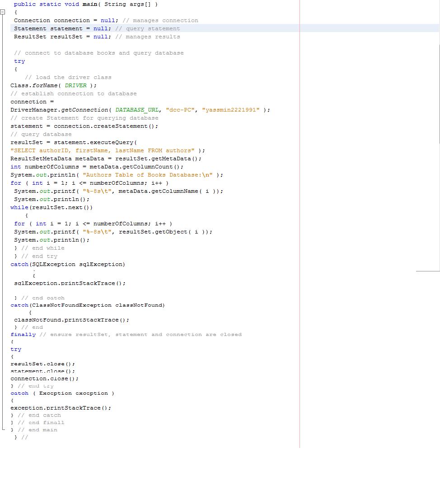Screen dimensions: 440x504
Task: Click the while(resultSet.next()) statement
Action: [51, 208]
